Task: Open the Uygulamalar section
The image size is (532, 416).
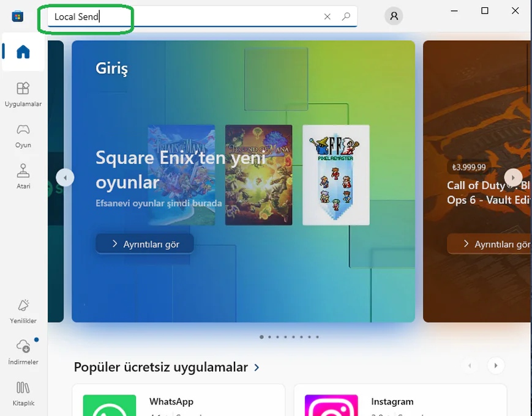Action: [x=23, y=95]
